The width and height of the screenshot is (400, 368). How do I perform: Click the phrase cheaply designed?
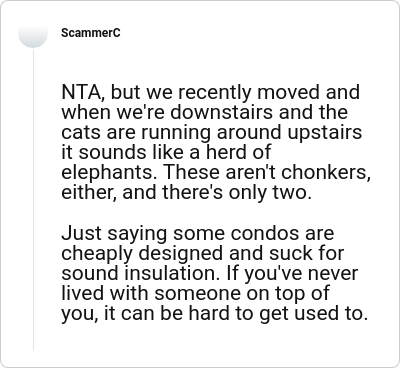pyautogui.click(x=143, y=253)
